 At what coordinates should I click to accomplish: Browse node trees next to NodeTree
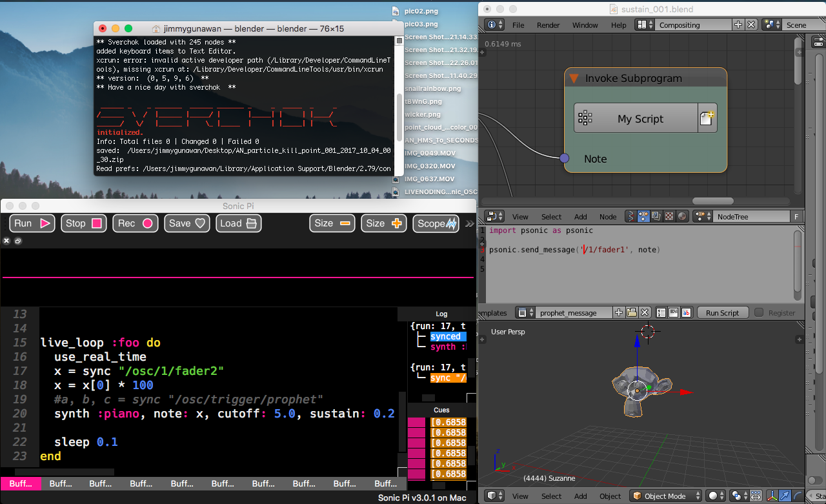[x=702, y=217]
